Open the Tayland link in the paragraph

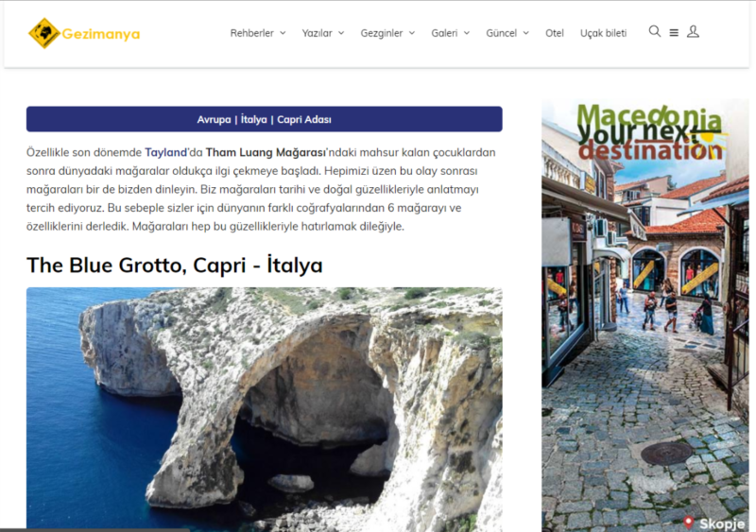click(165, 152)
